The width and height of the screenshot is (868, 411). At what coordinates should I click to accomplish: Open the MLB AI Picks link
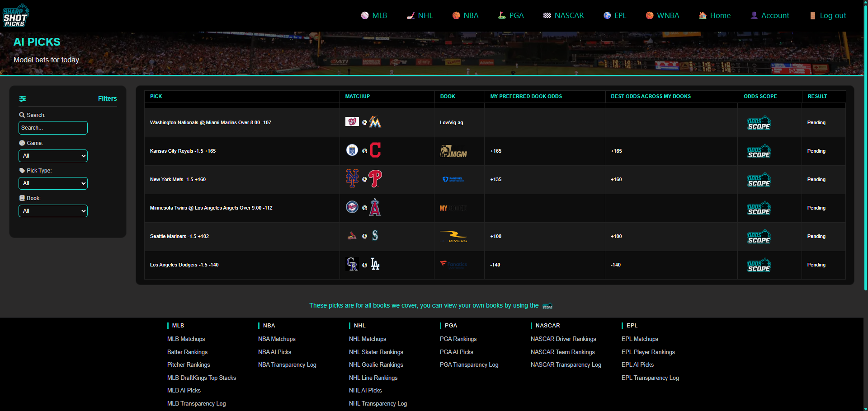pos(184,390)
